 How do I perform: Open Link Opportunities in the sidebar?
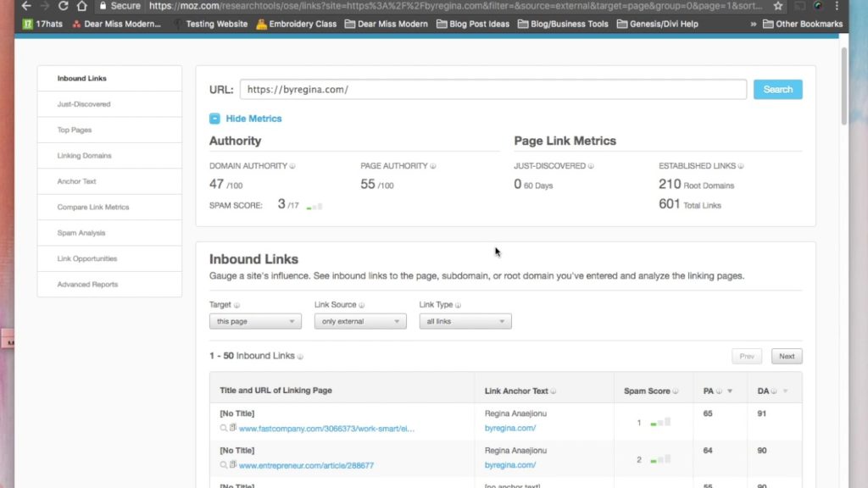[x=109, y=258]
